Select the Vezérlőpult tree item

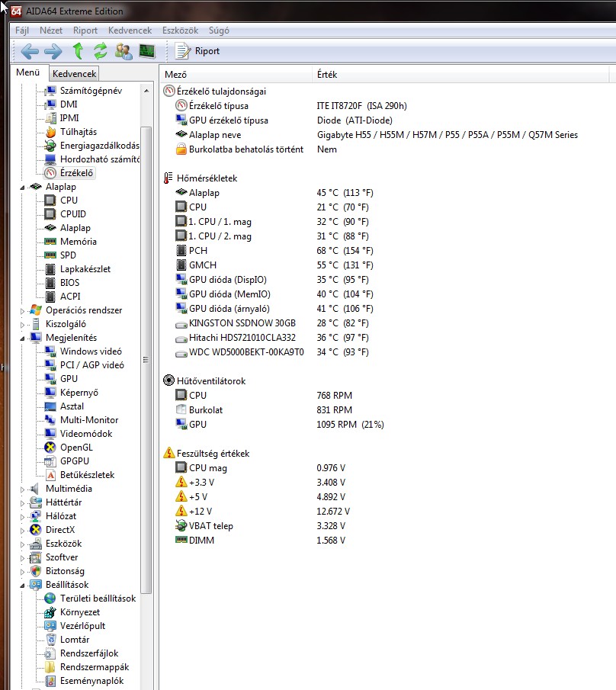[x=82, y=626]
